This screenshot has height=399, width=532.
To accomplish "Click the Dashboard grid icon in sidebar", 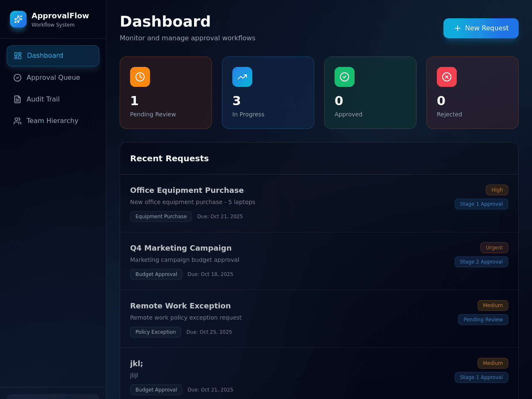I will tap(18, 56).
